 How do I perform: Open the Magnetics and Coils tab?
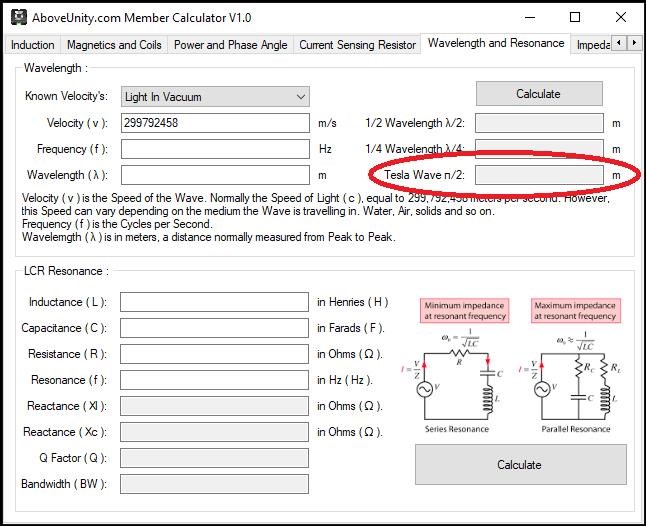point(114,44)
